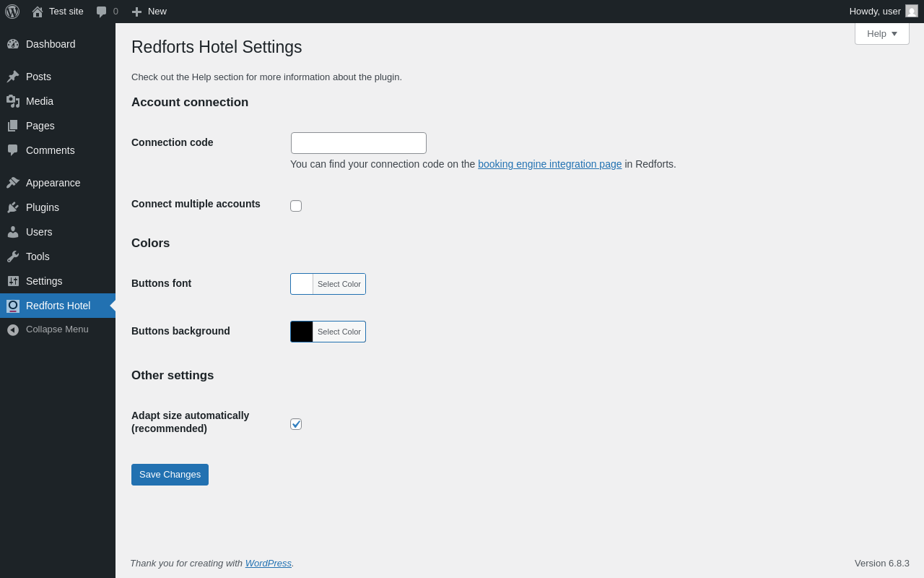
Task: Click the Appearance brush icon
Action: tap(13, 183)
